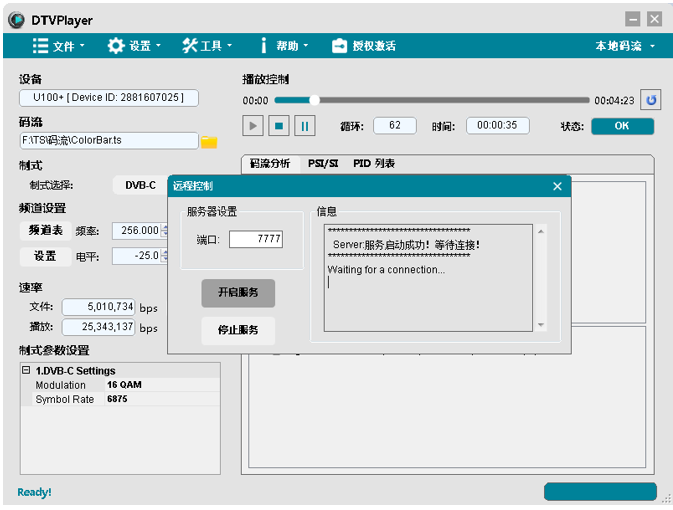This screenshot has height=510, width=673.
Task: Click the level spinner arrows
Action: 164,256
